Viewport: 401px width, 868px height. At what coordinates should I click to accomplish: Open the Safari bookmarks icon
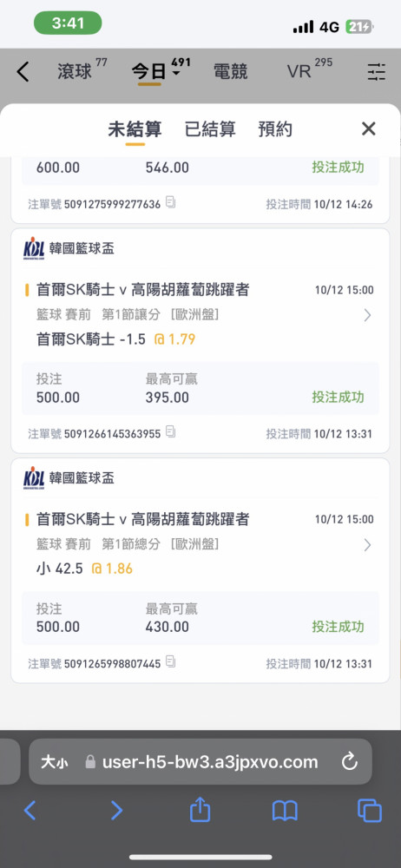285,811
